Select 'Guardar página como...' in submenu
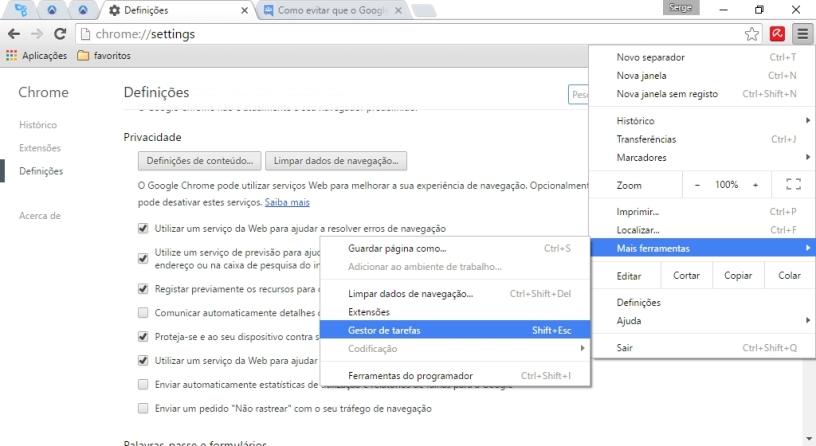Image resolution: width=816 pixels, height=446 pixels. coord(455,249)
